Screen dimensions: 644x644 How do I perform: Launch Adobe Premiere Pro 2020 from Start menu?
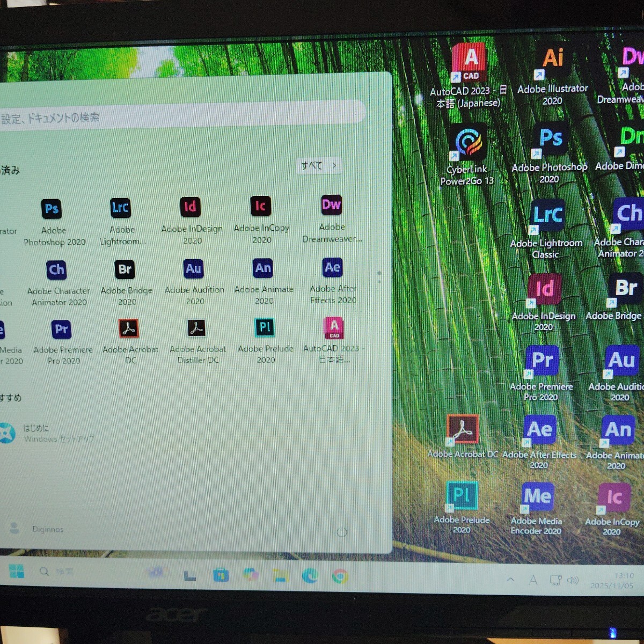[x=63, y=342]
